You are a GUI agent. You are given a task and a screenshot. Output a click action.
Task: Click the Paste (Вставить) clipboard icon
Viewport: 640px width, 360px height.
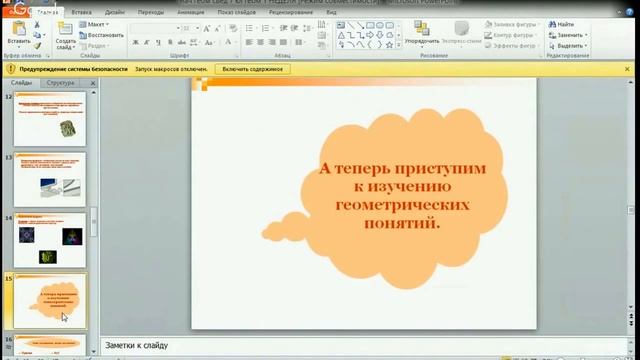pyautogui.click(x=19, y=29)
